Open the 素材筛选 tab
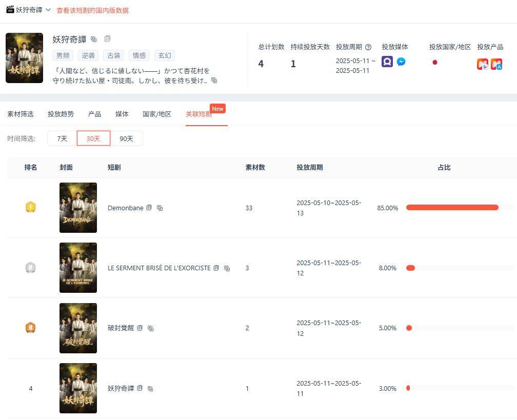Viewport: 517px width, 420px height. tap(21, 114)
